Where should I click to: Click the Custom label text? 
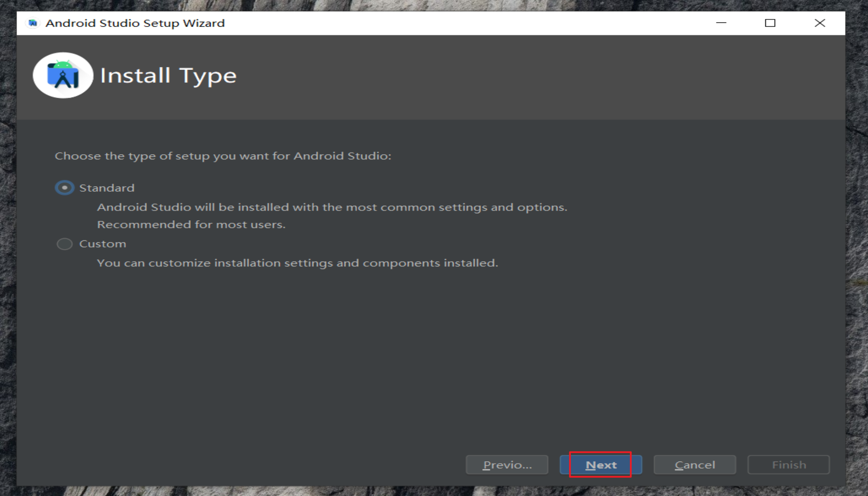103,243
